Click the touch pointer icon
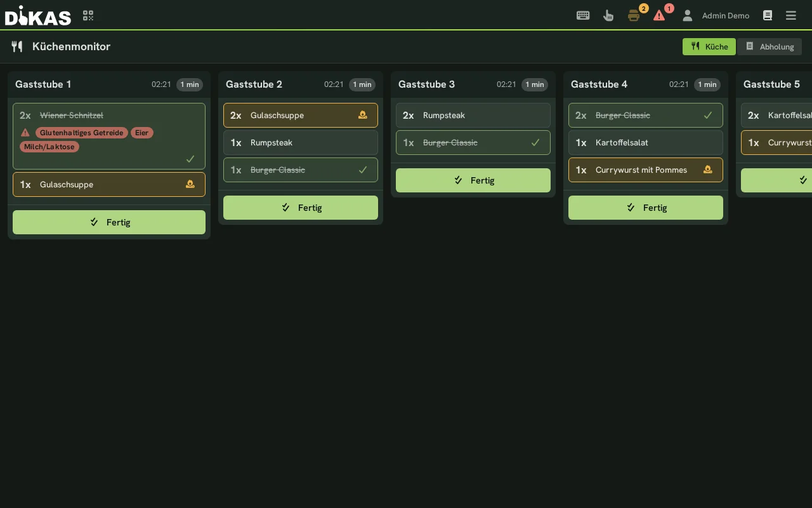The width and height of the screenshot is (812, 508). (608, 15)
